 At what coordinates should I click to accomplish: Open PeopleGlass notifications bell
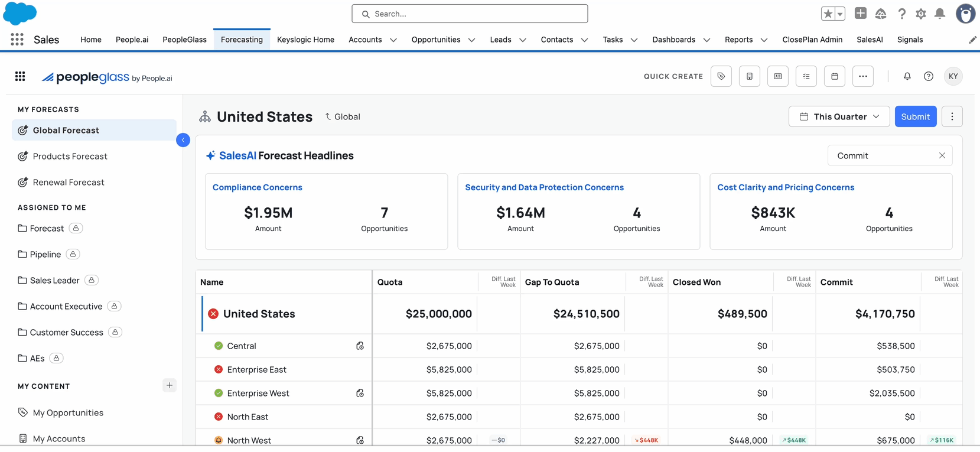[907, 76]
